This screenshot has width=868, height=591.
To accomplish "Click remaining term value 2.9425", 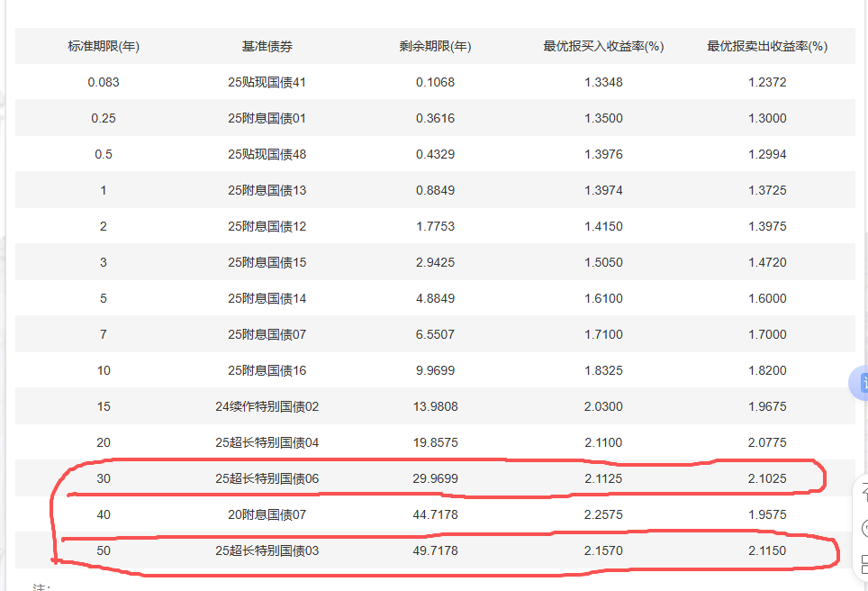I will point(435,262).
